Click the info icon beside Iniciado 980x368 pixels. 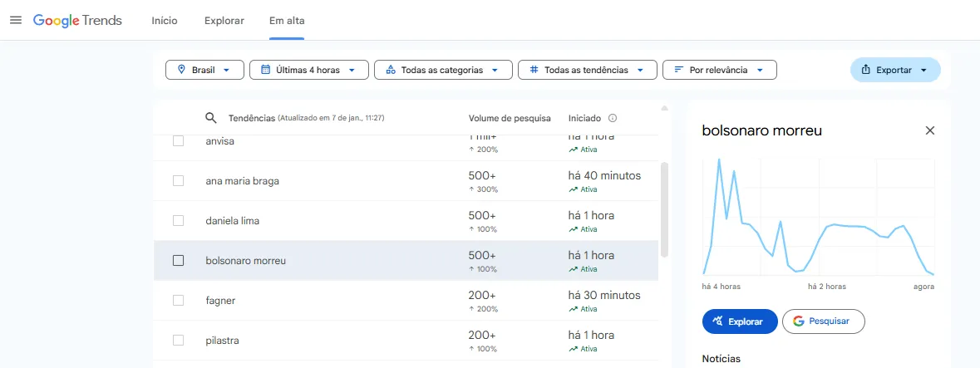tap(613, 118)
